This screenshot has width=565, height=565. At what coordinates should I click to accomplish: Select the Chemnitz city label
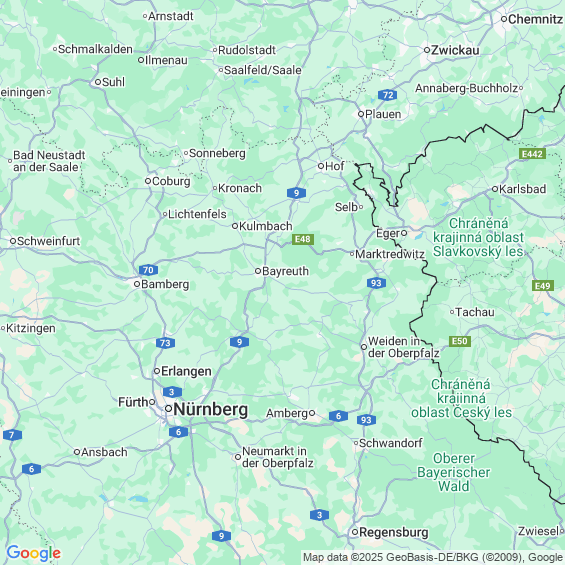point(535,19)
